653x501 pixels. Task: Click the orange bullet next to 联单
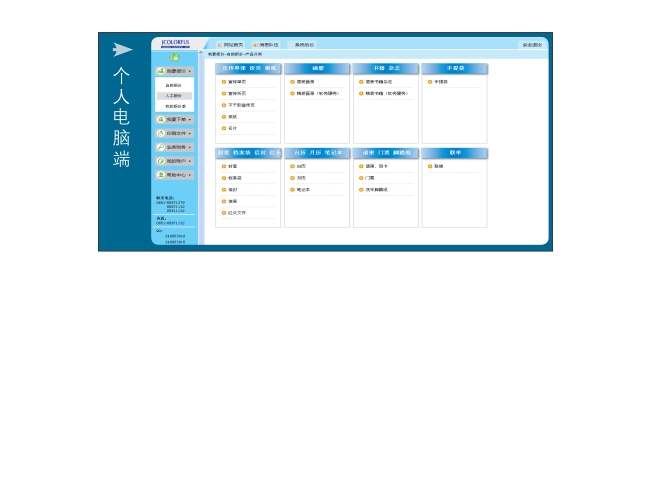[x=430, y=166]
